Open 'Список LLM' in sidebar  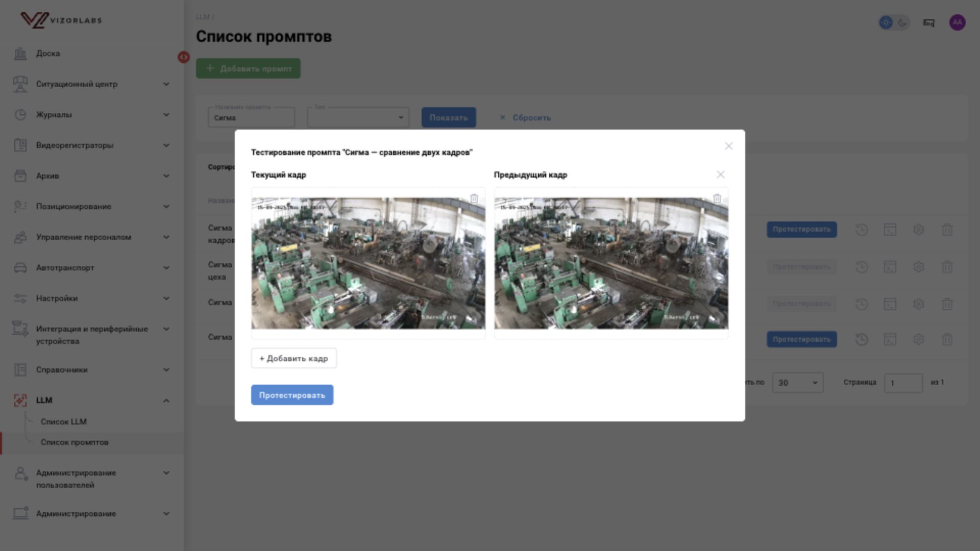click(x=64, y=422)
